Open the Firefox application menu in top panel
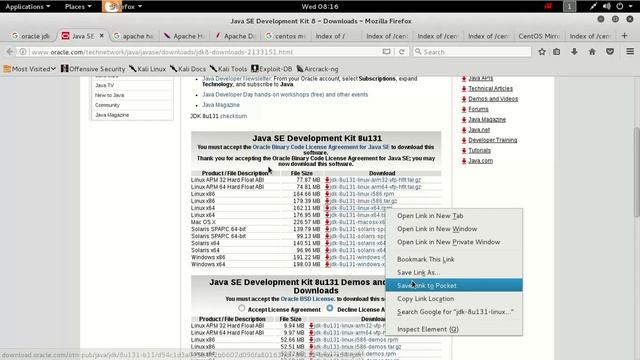The image size is (640, 360). pos(122,7)
